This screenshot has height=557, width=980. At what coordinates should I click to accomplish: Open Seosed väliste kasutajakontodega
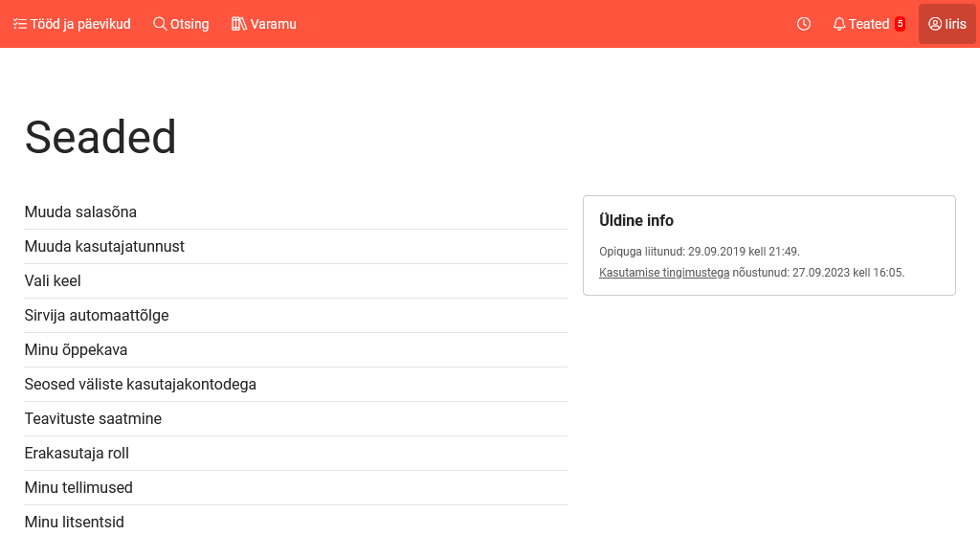[141, 385]
